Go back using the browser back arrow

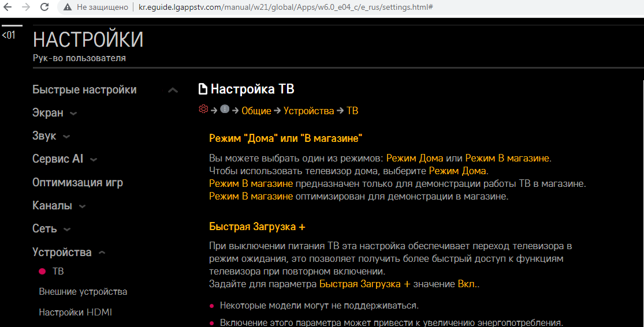[x=8, y=7]
